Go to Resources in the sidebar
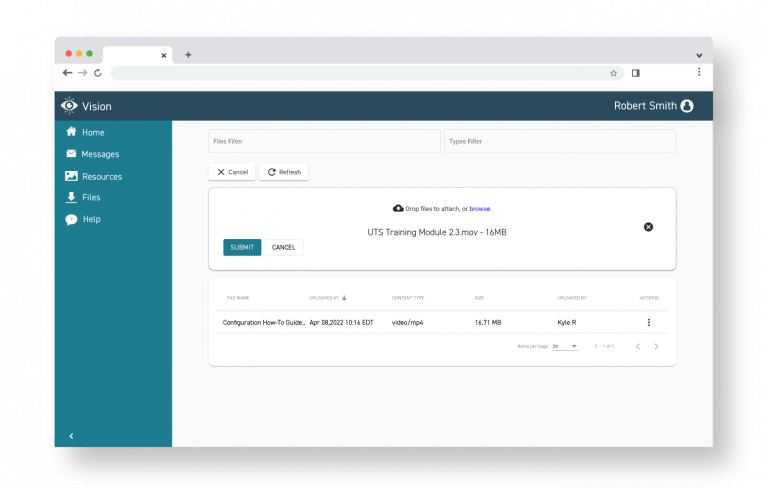Viewport: 768px width, 488px height. (x=94, y=176)
